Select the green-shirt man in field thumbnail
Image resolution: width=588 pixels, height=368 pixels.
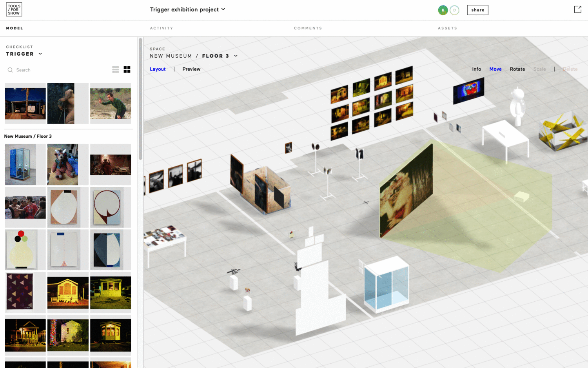tap(111, 104)
